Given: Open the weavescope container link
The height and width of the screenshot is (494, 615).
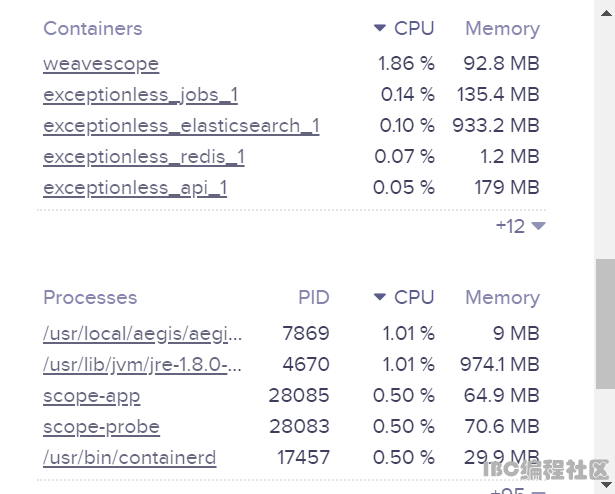Looking at the screenshot, I should [x=101, y=64].
